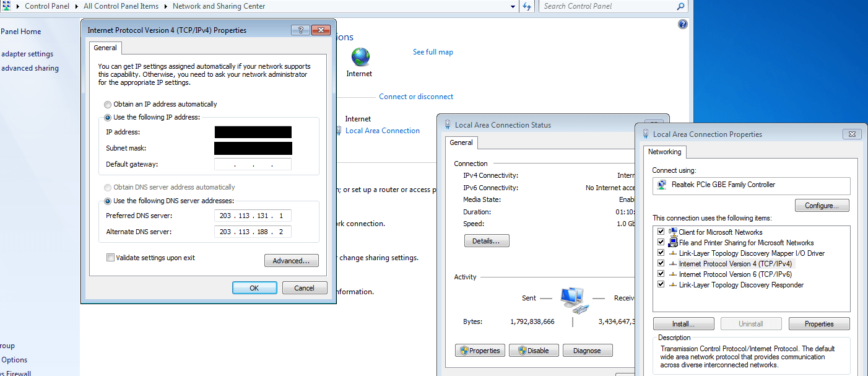
Task: Click the Install... button
Action: tap(684, 324)
